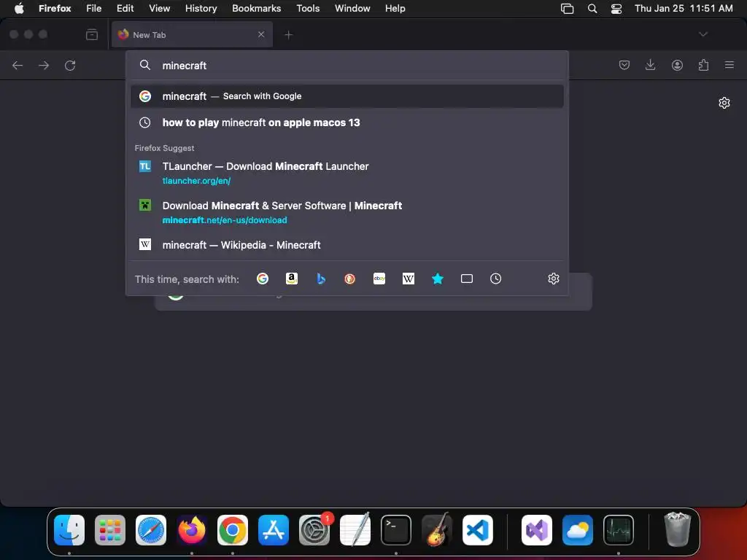This screenshot has width=747, height=560.
Task: Search this time with Amazon
Action: [x=292, y=279]
